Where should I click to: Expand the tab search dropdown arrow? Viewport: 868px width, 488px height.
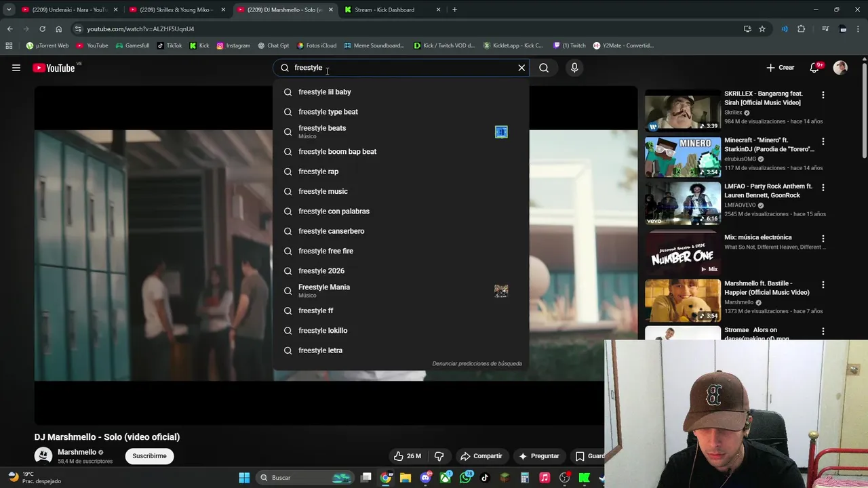coord(8,9)
